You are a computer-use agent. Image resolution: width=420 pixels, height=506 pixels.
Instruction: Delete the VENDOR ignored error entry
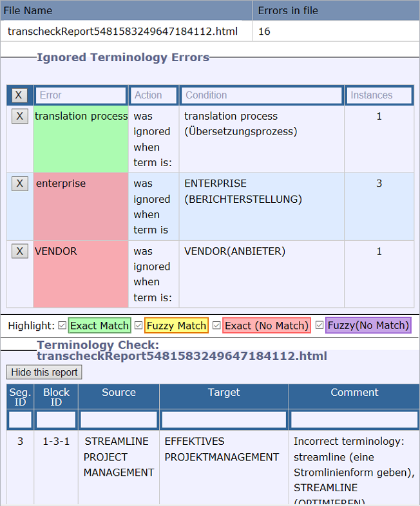pyautogui.click(x=19, y=251)
